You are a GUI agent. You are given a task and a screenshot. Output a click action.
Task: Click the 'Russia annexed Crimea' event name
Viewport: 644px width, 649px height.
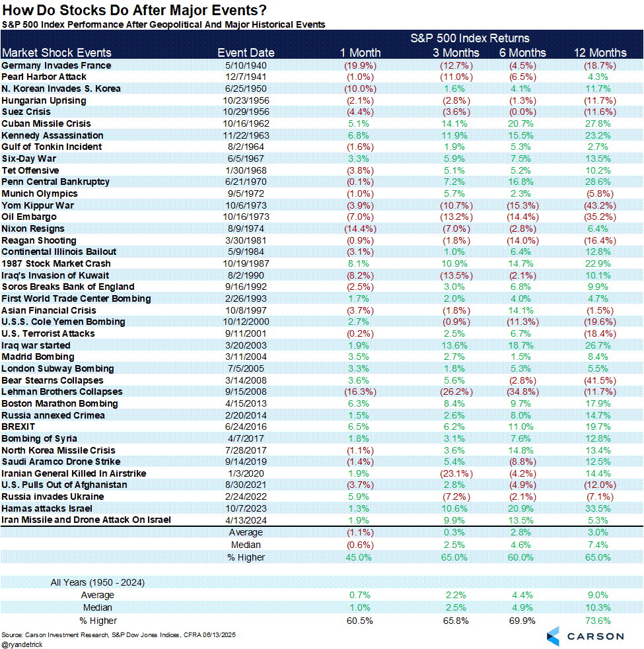(53, 415)
